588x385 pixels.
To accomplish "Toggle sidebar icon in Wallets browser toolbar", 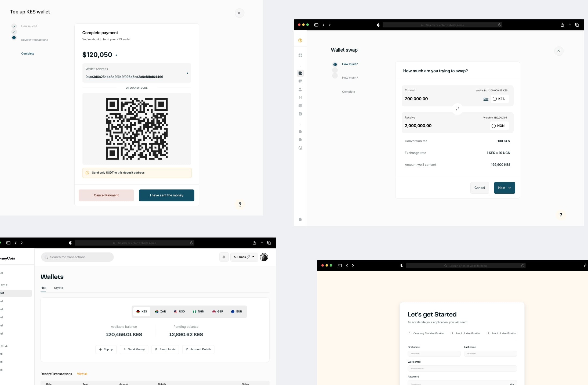I will point(8,243).
